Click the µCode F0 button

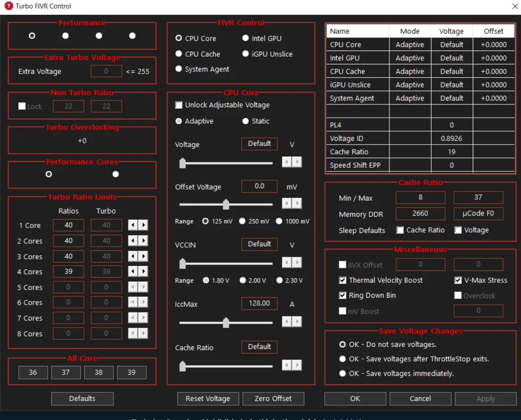click(x=479, y=213)
